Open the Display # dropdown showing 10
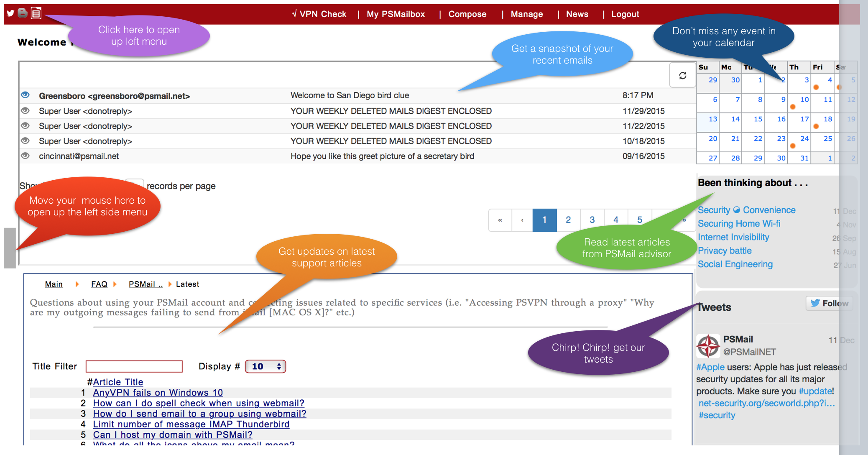The height and width of the screenshot is (455, 868). pos(266,366)
